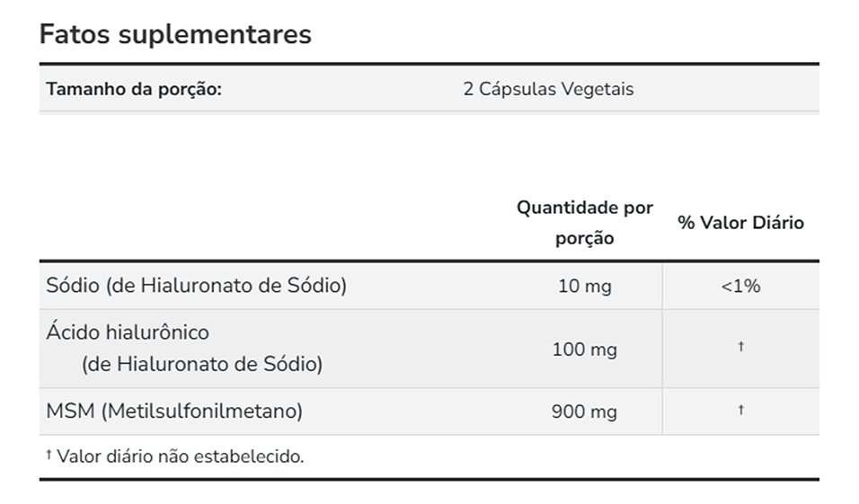Image resolution: width=859 pixels, height=504 pixels.
Task: Click the dagger symbol in the Ácido hialurônico row
Action: [740, 347]
